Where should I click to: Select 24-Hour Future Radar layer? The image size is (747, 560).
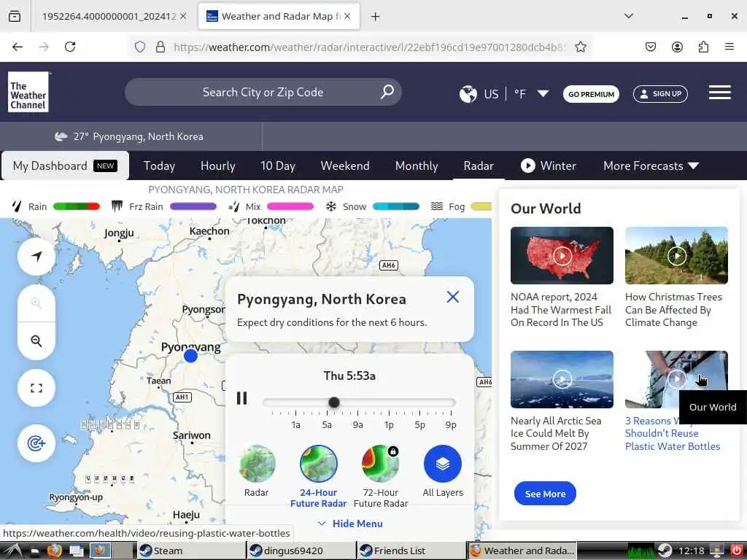(x=318, y=464)
